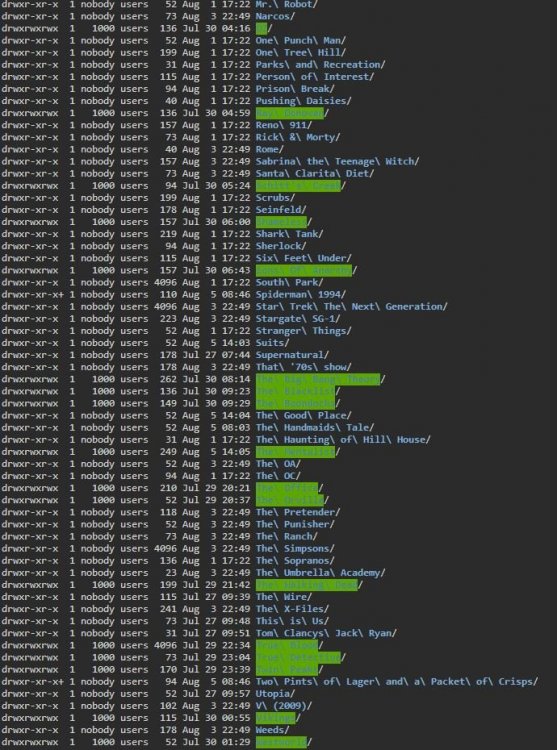Select the Stranger Things directory
557x750 pixels.
click(x=303, y=331)
